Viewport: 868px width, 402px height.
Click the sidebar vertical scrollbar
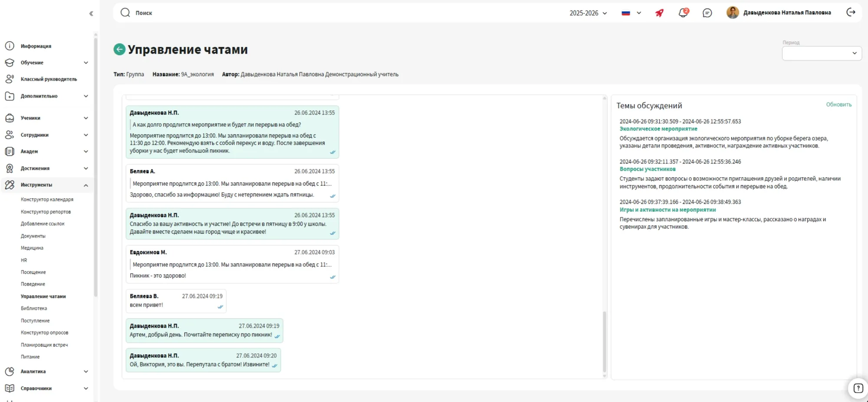click(x=95, y=167)
